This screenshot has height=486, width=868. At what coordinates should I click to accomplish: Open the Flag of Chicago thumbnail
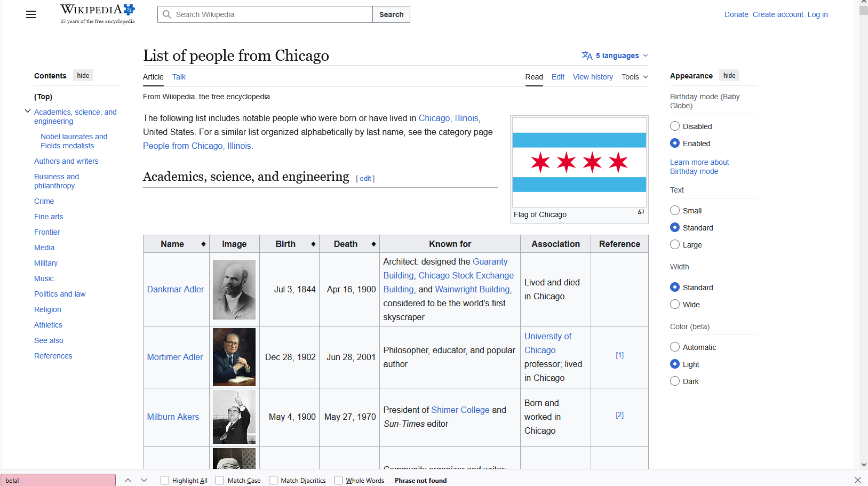click(579, 162)
